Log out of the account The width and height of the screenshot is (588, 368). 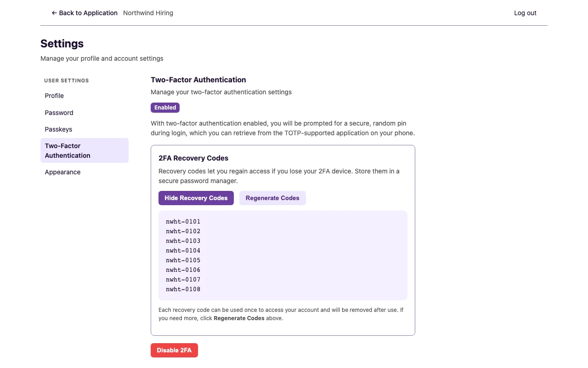pos(525,13)
